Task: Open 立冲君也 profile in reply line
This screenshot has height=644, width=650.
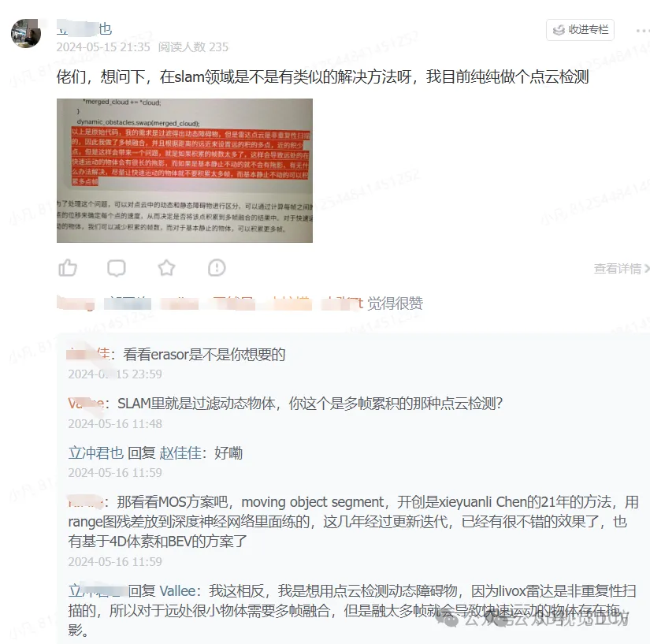Action: (96, 452)
